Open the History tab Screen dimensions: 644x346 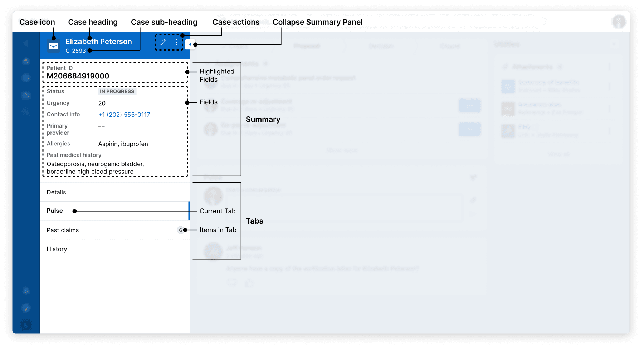pos(115,249)
